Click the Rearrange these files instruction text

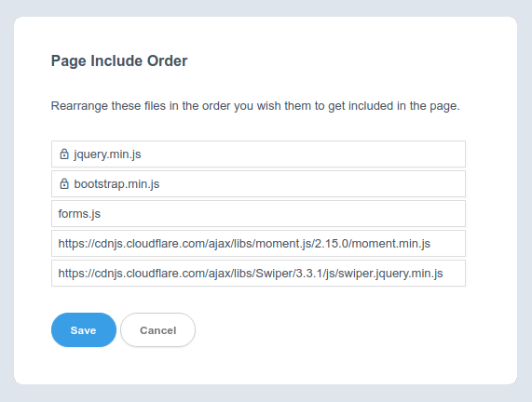[x=255, y=106]
